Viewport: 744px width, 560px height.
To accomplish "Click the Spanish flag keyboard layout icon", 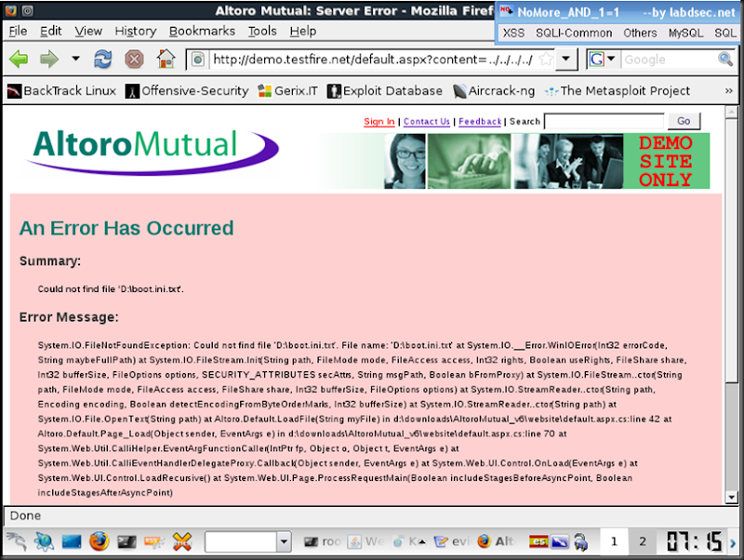I will [538, 541].
